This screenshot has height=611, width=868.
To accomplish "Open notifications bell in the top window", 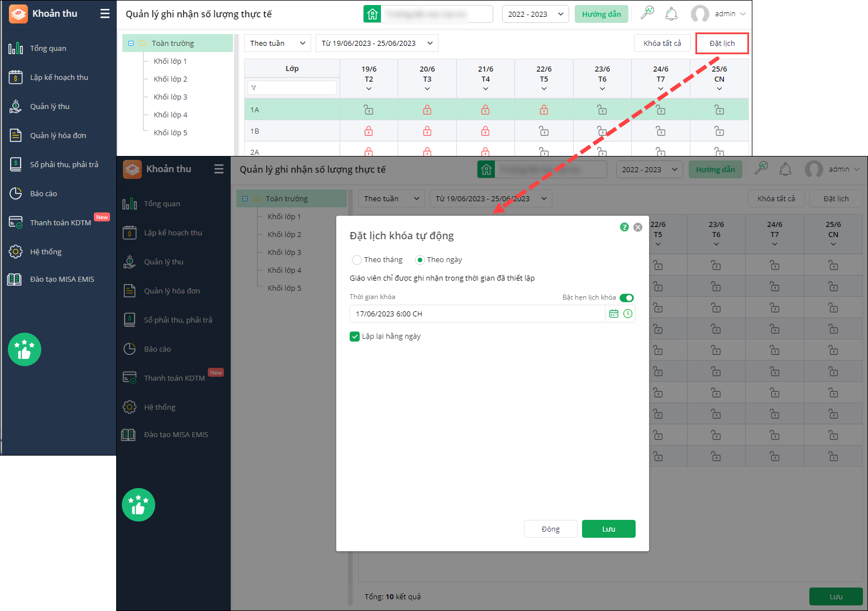I will click(x=671, y=13).
